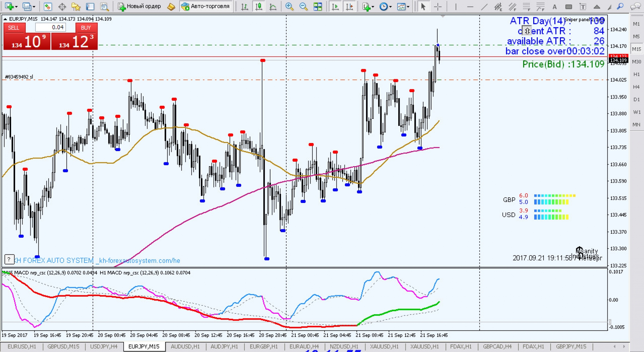Click the Новый ордер button
The height and width of the screenshot is (352, 644).
click(139, 6)
